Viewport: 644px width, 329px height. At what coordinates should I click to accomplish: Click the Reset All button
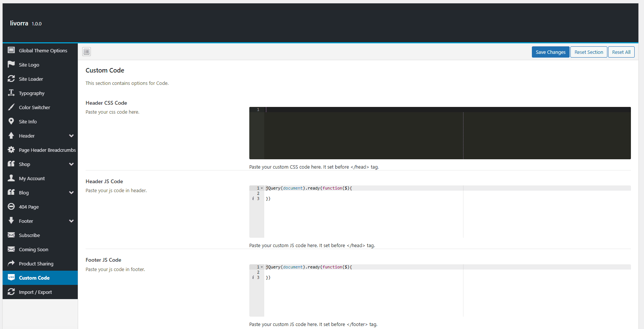click(x=621, y=52)
